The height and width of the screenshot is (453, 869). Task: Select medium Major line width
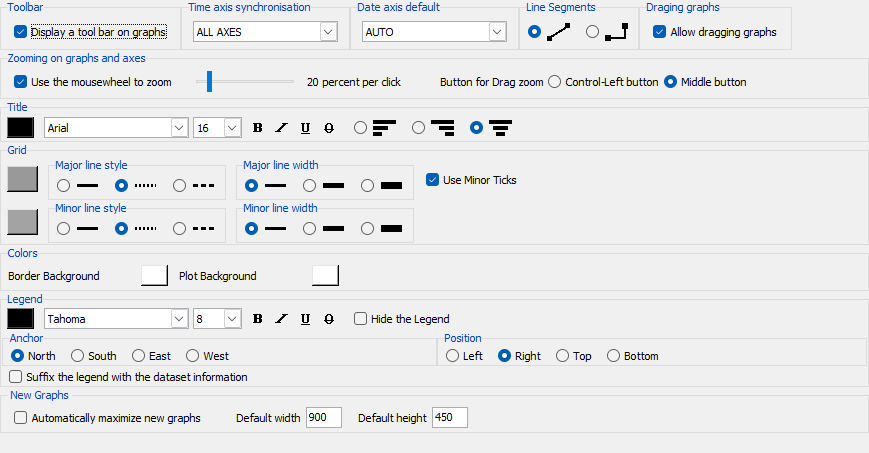(309, 186)
